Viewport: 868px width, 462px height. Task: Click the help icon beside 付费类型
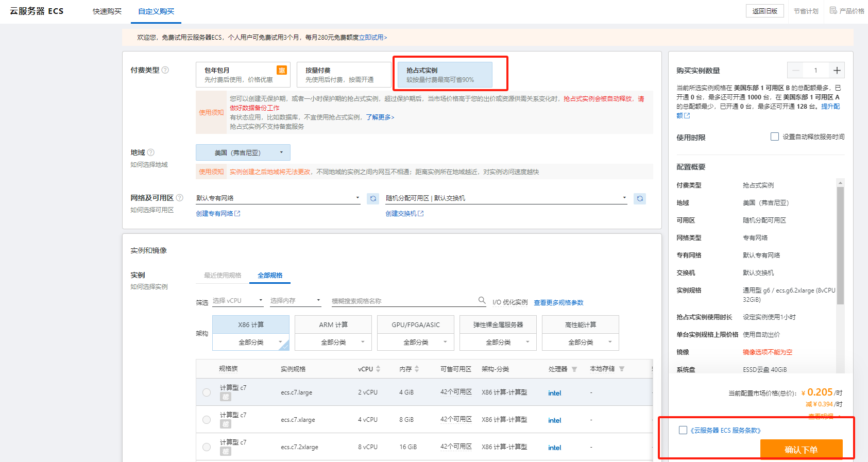[165, 70]
